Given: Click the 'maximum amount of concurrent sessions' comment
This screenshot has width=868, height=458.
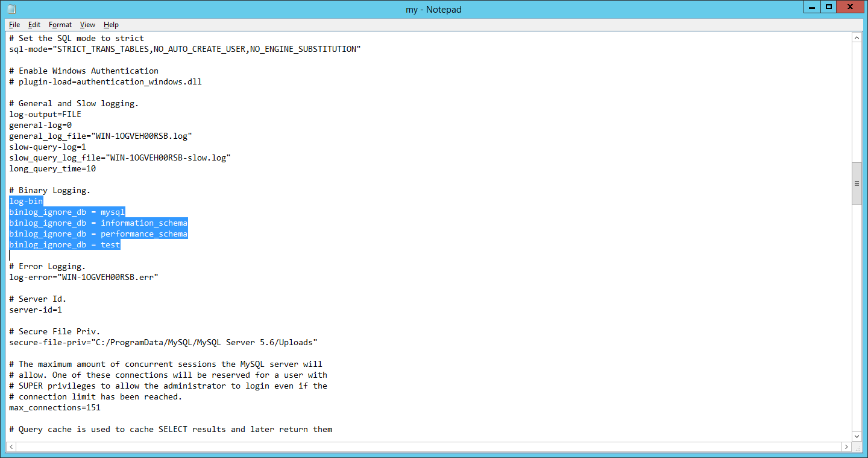Looking at the screenshot, I should (x=166, y=364).
